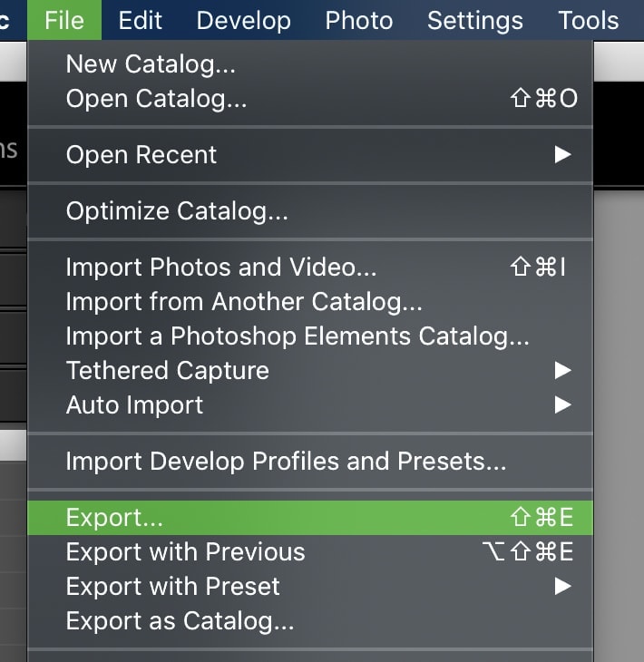The height and width of the screenshot is (662, 644).
Task: Choose Export as Catalog...
Action: [310, 621]
